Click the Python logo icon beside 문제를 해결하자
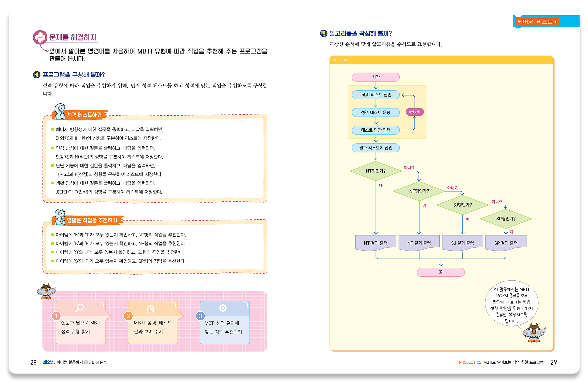Image resolution: width=588 pixels, height=382 pixels. pyautogui.click(x=40, y=37)
